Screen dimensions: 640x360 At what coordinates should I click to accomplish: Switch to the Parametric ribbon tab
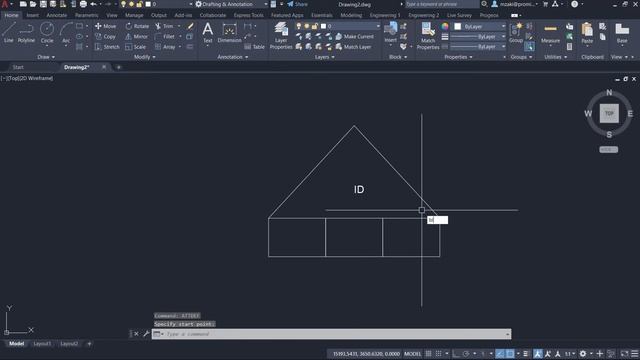[x=87, y=15]
